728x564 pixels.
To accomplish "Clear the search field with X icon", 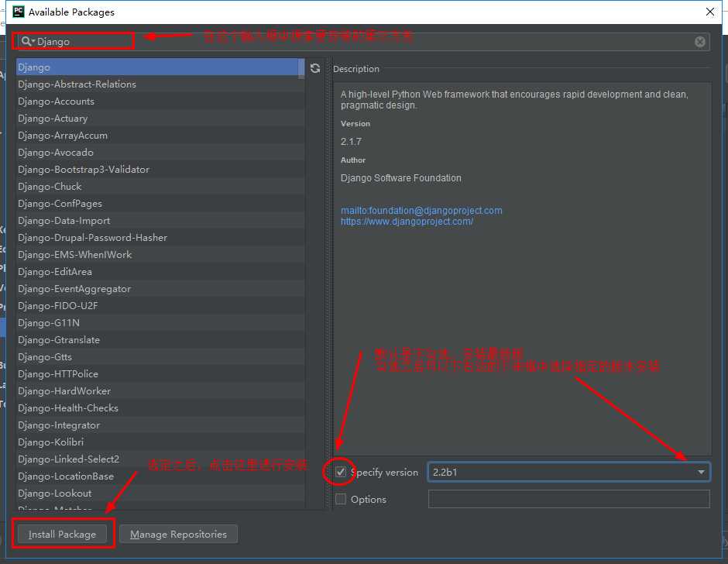I will (699, 42).
